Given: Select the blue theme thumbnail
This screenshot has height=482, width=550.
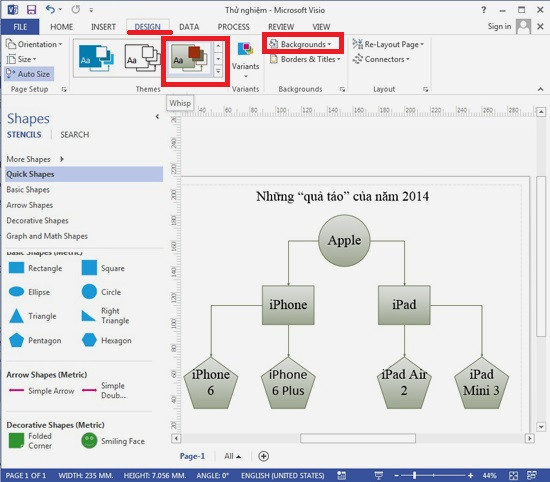Looking at the screenshot, I should pyautogui.click(x=96, y=58).
